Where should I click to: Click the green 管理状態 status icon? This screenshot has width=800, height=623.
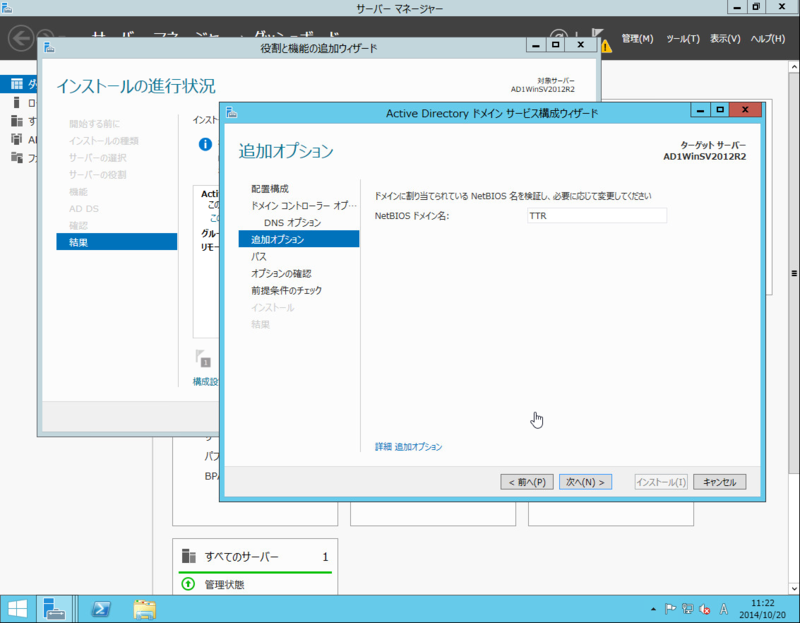[x=188, y=583]
